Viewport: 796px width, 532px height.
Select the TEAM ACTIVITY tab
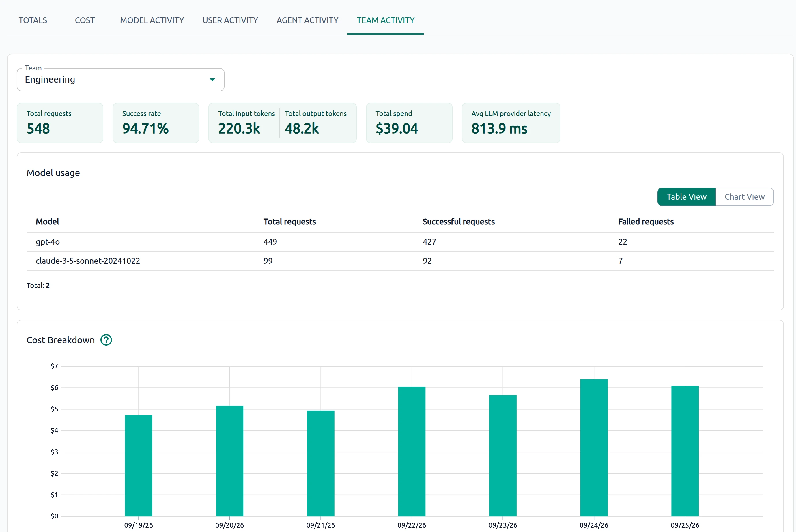[386, 20]
